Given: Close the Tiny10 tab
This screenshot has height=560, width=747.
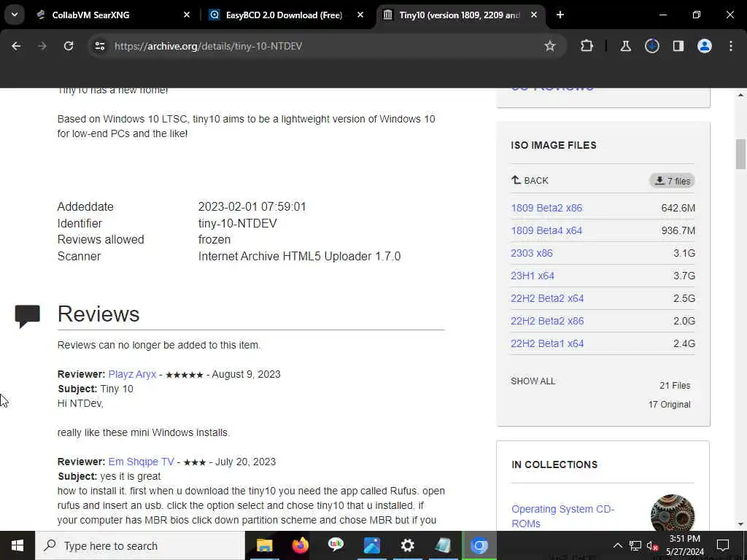Looking at the screenshot, I should 534,15.
